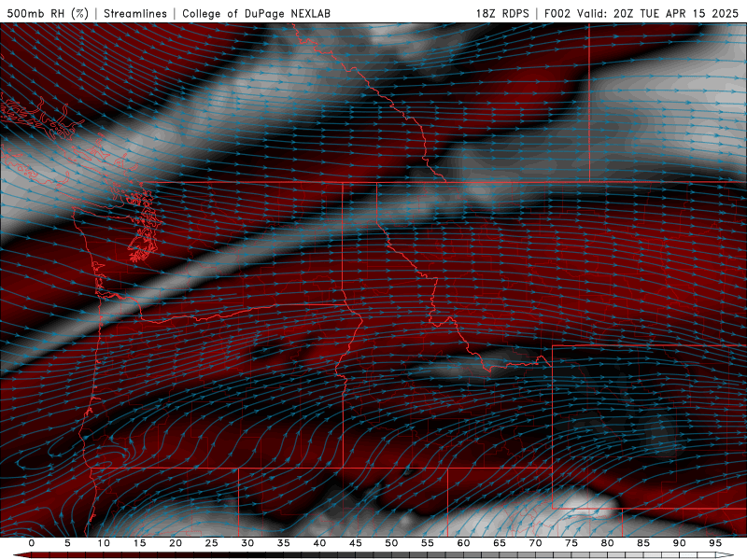The width and height of the screenshot is (747, 560).
Task: Click the colorbar label '20'
Action: [176, 543]
